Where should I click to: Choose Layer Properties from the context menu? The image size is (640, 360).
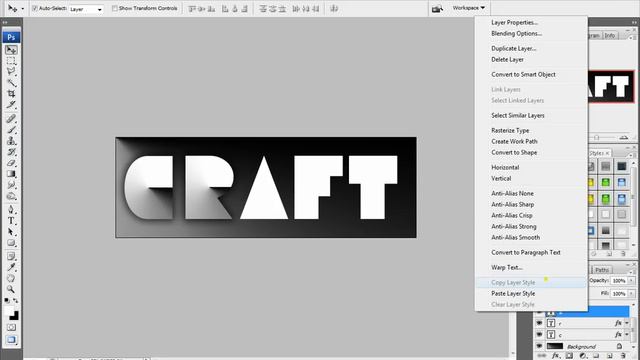click(515, 22)
